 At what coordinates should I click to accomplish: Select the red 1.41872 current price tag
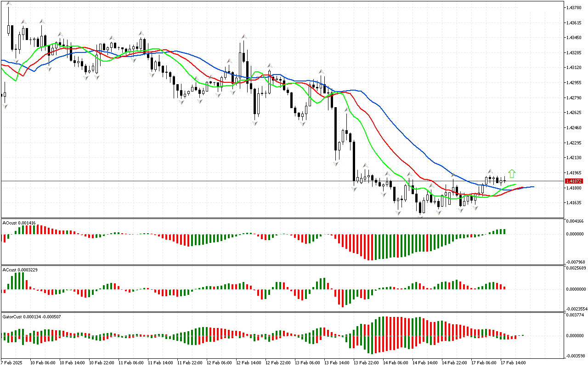574,181
